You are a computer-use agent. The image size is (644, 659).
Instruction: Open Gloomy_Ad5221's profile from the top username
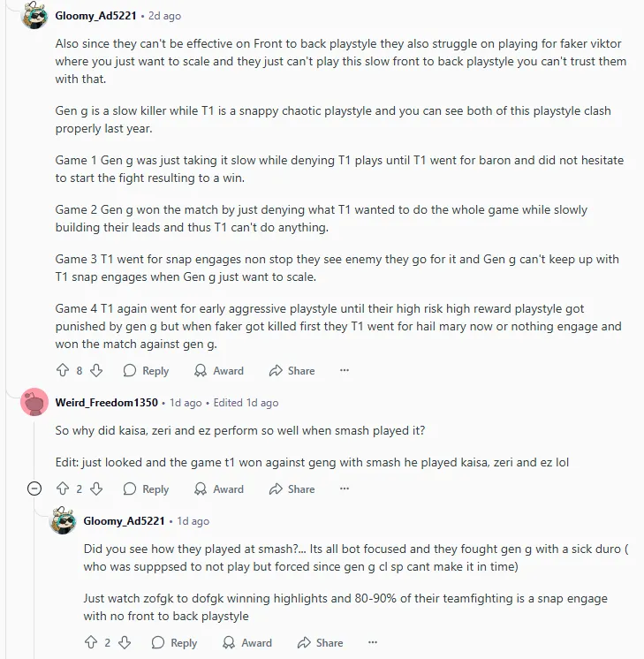tap(95, 17)
